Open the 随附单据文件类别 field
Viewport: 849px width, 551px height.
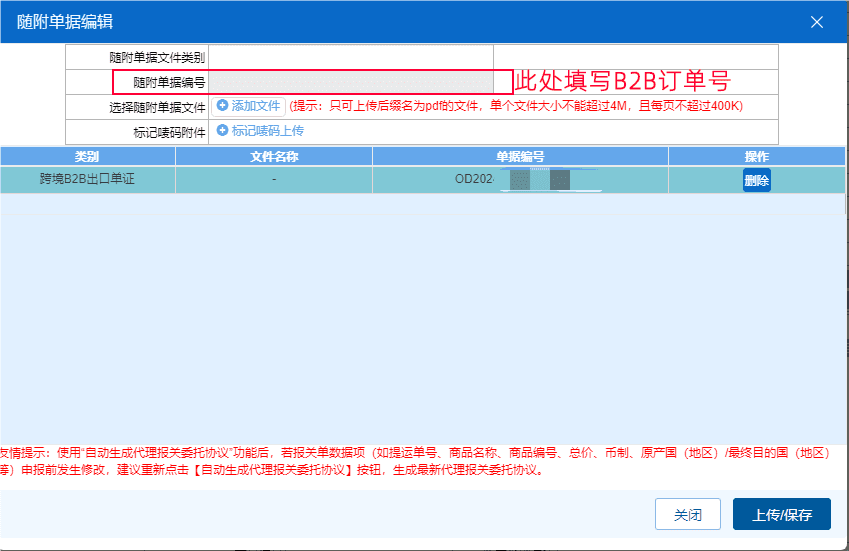coord(350,57)
